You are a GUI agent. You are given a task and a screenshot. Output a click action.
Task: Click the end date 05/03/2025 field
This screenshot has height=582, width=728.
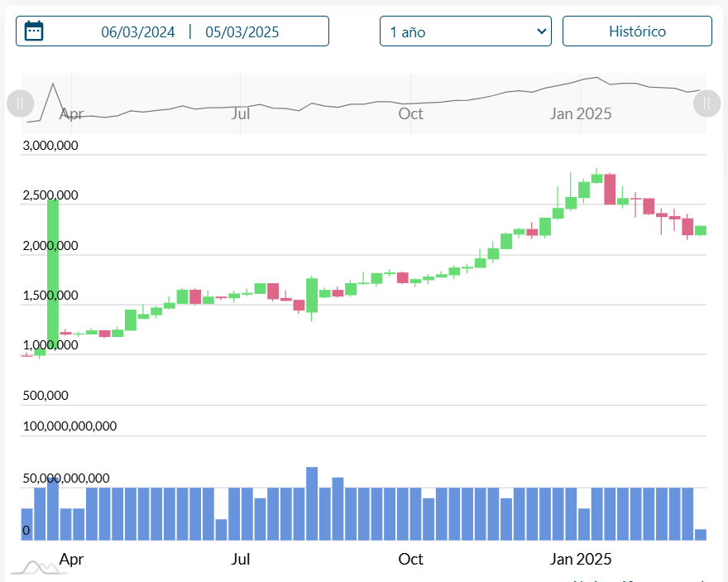click(x=242, y=31)
